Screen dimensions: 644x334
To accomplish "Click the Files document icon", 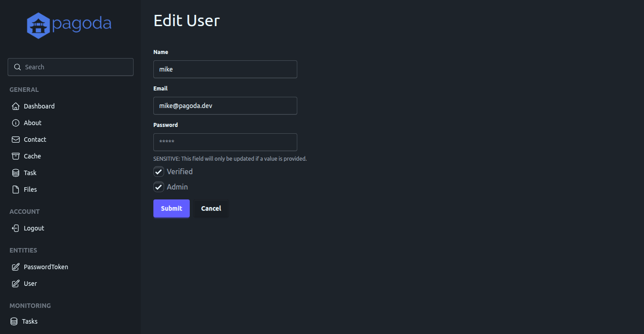I will point(16,190).
